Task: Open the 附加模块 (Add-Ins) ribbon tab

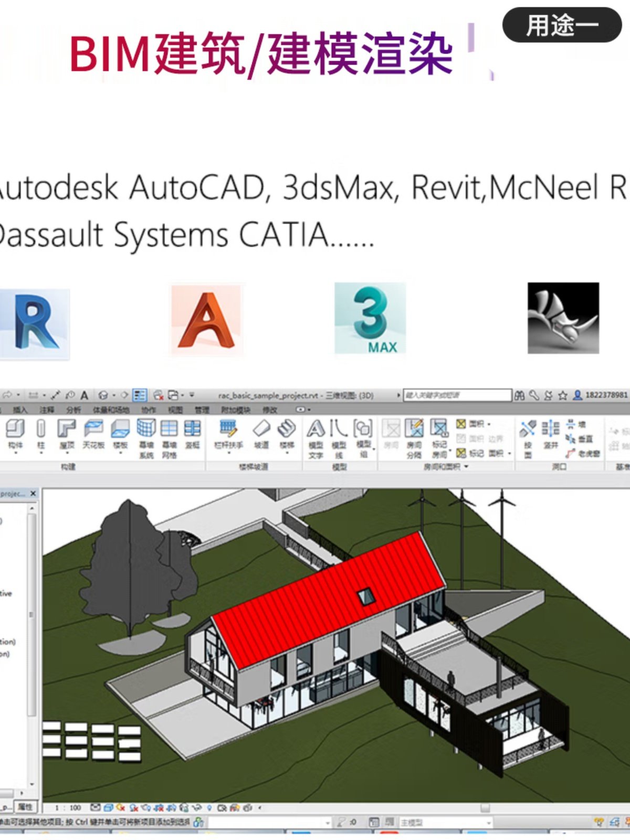Action: [235, 409]
